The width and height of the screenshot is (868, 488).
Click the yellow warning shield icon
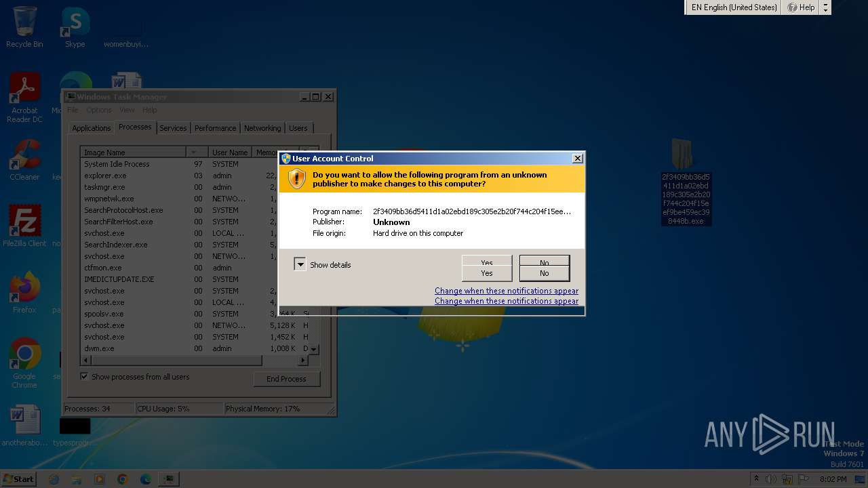coord(296,179)
